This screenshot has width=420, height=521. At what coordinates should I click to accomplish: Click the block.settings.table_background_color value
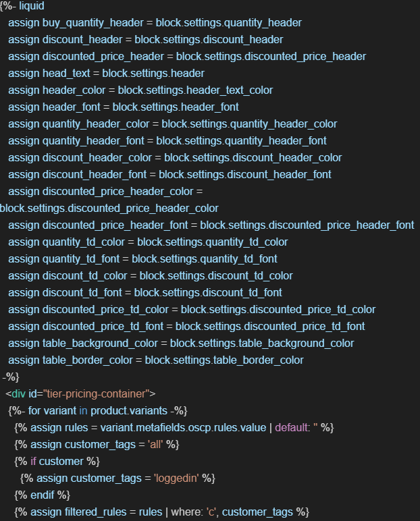[x=262, y=343]
